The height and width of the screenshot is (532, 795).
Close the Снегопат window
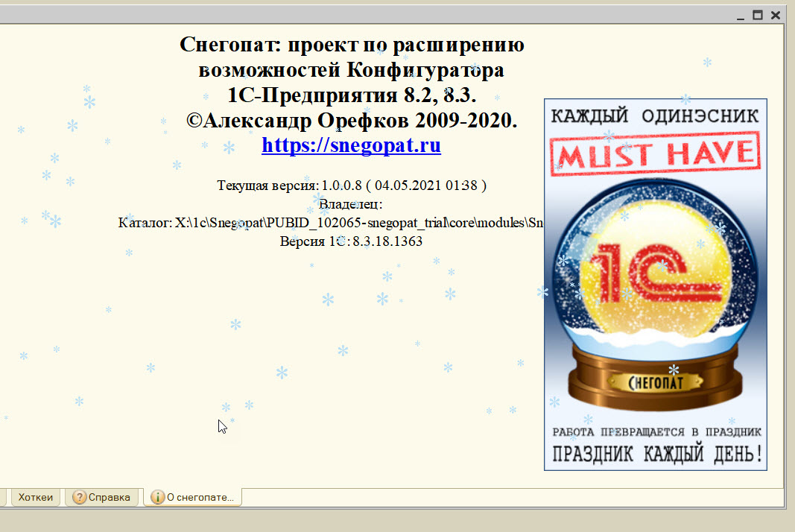(x=775, y=15)
